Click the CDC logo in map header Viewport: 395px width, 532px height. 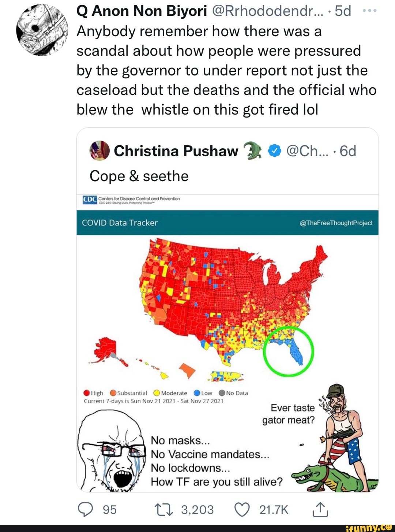(90, 200)
